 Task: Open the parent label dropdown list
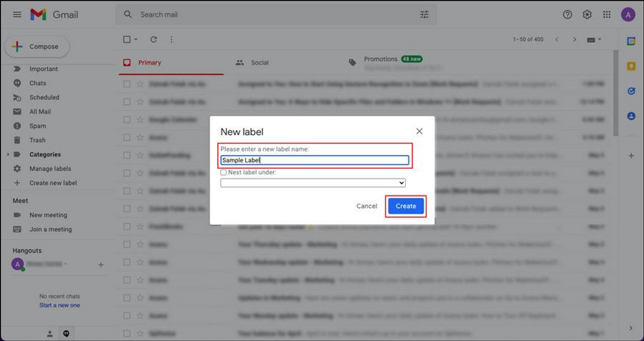coord(313,183)
